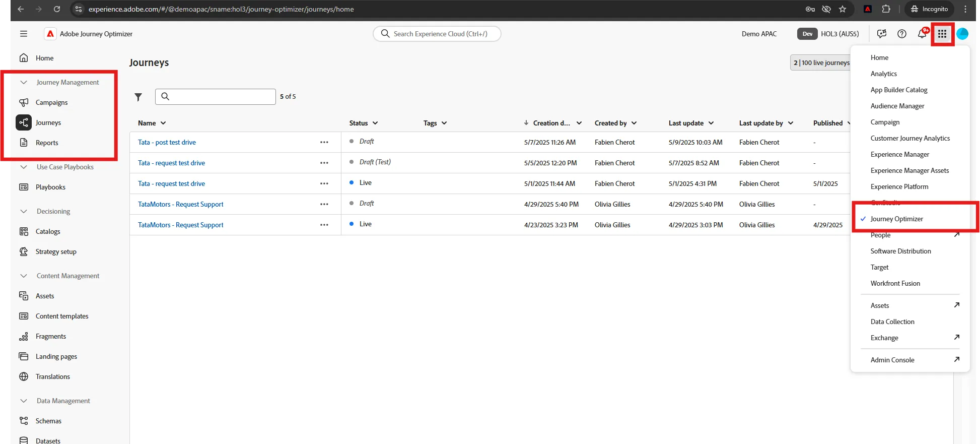Viewport: 980px width, 444px height.
Task: Expand the Status column dropdown
Action: coord(375,123)
